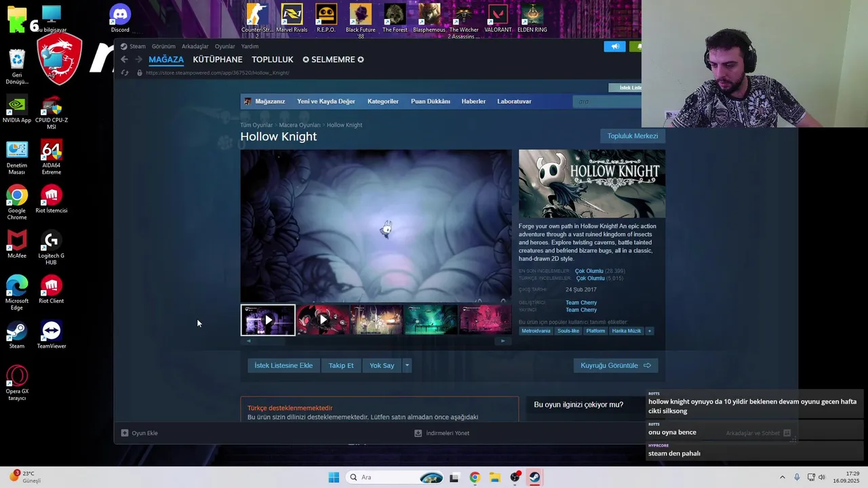The height and width of the screenshot is (488, 868).
Task: Open CPUID CPU-Z MSI shortcut
Action: click(52, 113)
